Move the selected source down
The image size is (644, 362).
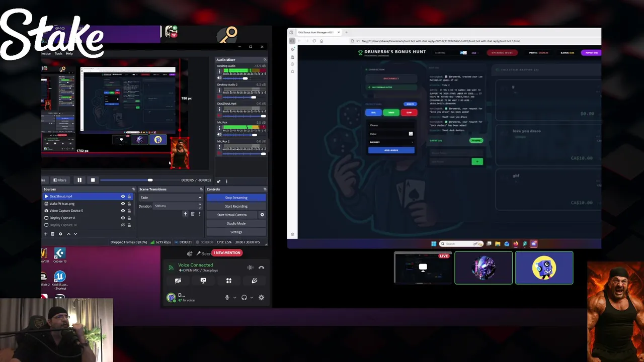point(75,234)
